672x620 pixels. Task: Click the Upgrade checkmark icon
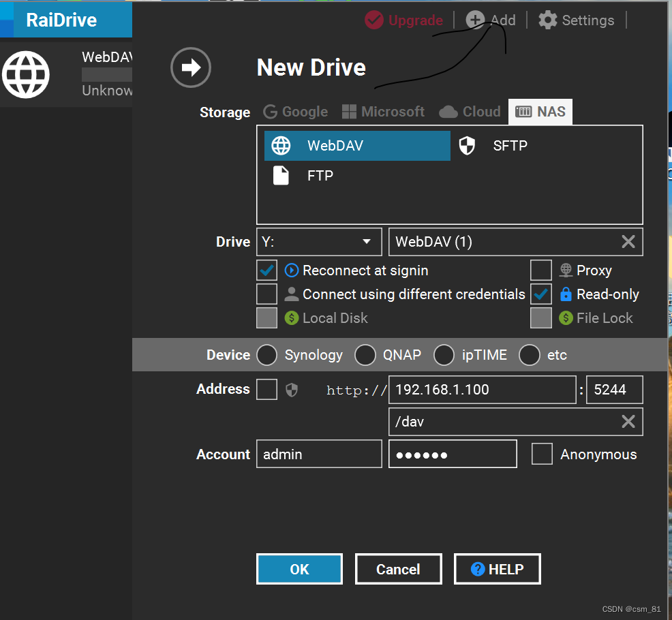click(x=374, y=20)
